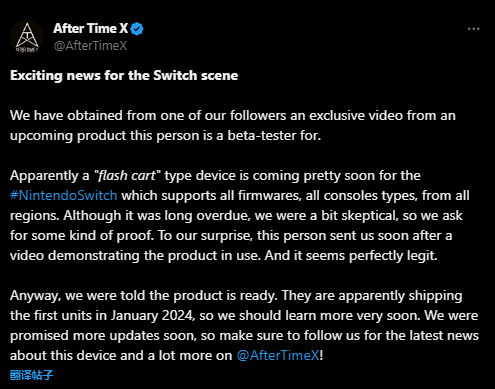Click the sentence 'And it seems perfectly legit.'

(351, 256)
